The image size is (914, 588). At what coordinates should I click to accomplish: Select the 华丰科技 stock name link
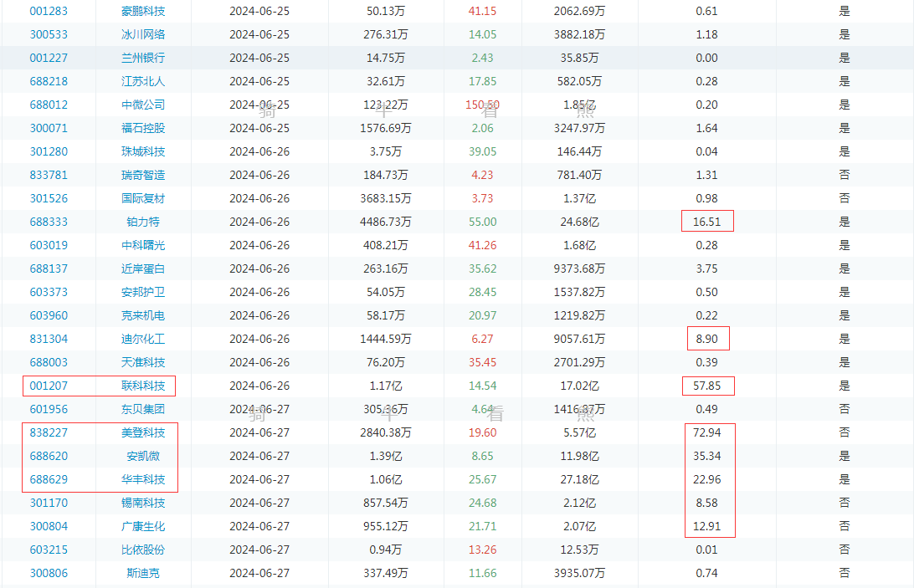coord(143,479)
